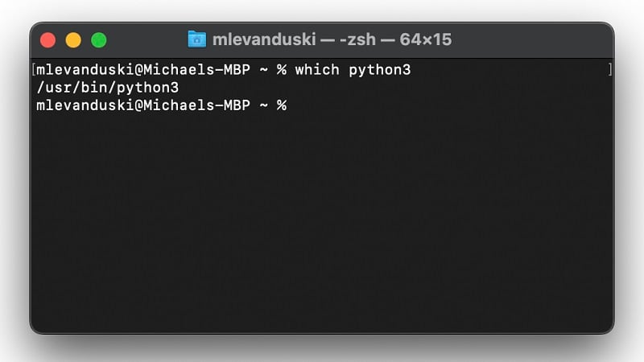This screenshot has height=362, width=644.
Task: Click the left bracket mark before first prompt
Action: coord(33,70)
